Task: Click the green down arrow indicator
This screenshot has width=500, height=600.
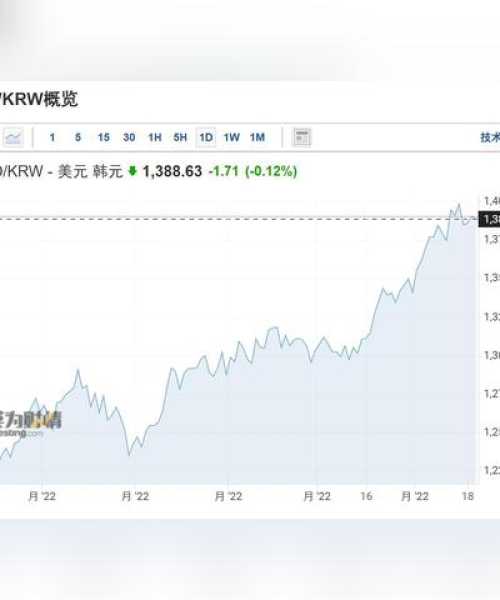Action: (x=132, y=171)
